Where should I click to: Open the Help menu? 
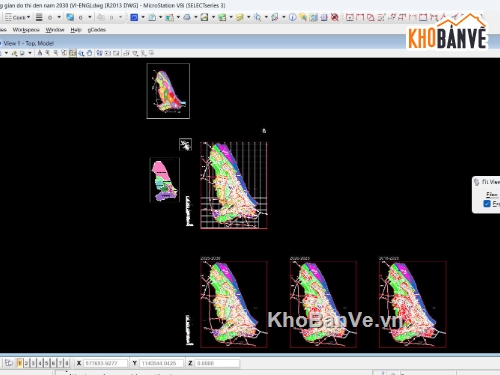(76, 30)
